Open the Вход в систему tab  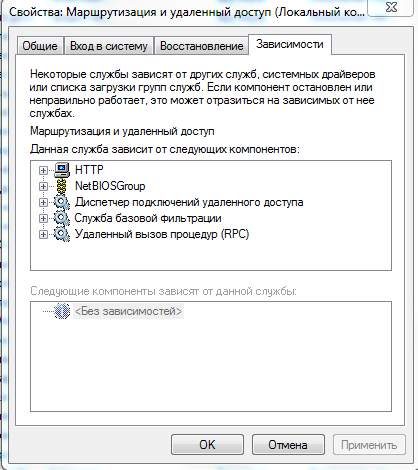(109, 46)
